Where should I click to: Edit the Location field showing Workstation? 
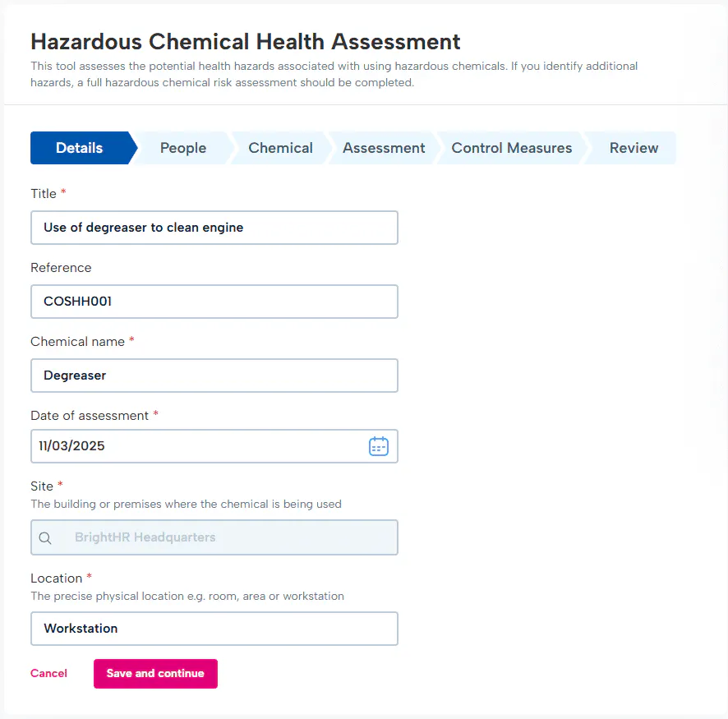point(214,629)
